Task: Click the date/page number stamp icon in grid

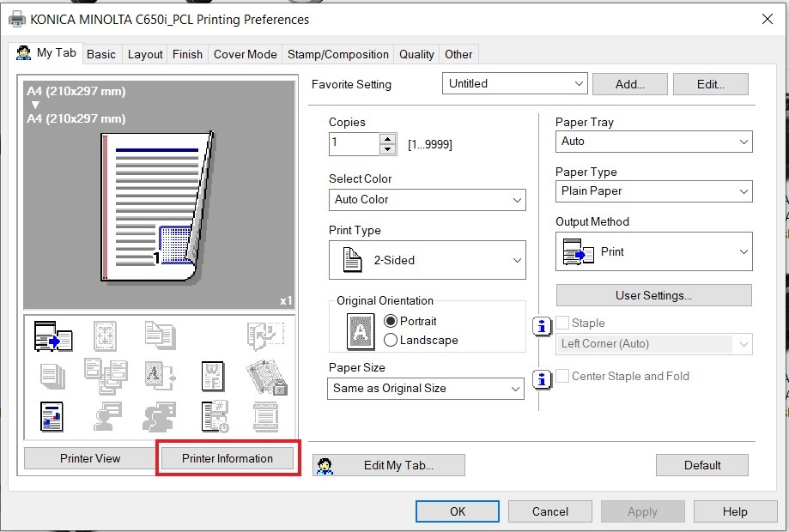Action: tap(213, 416)
